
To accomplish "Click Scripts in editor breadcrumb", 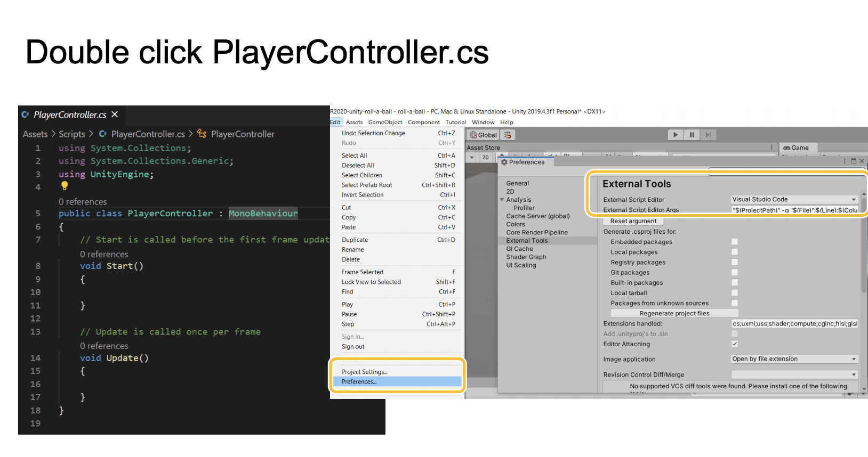I will click(x=72, y=134).
